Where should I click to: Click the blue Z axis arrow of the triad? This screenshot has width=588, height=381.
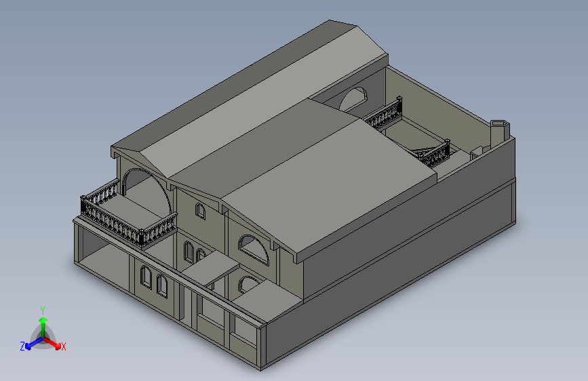pos(33,344)
